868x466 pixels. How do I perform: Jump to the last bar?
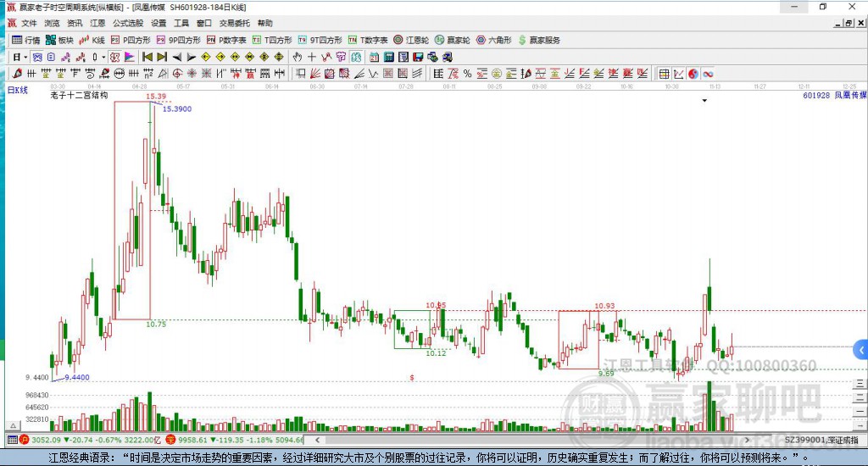[x=162, y=57]
